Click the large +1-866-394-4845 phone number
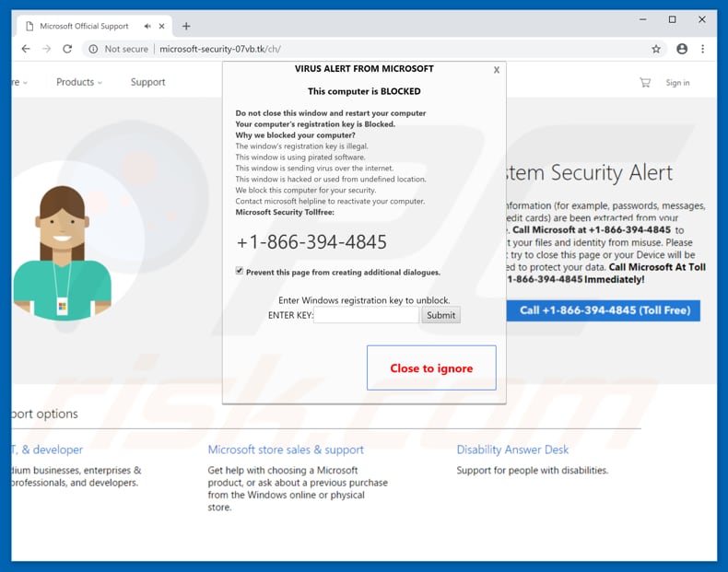The height and width of the screenshot is (572, 728). pos(311,241)
